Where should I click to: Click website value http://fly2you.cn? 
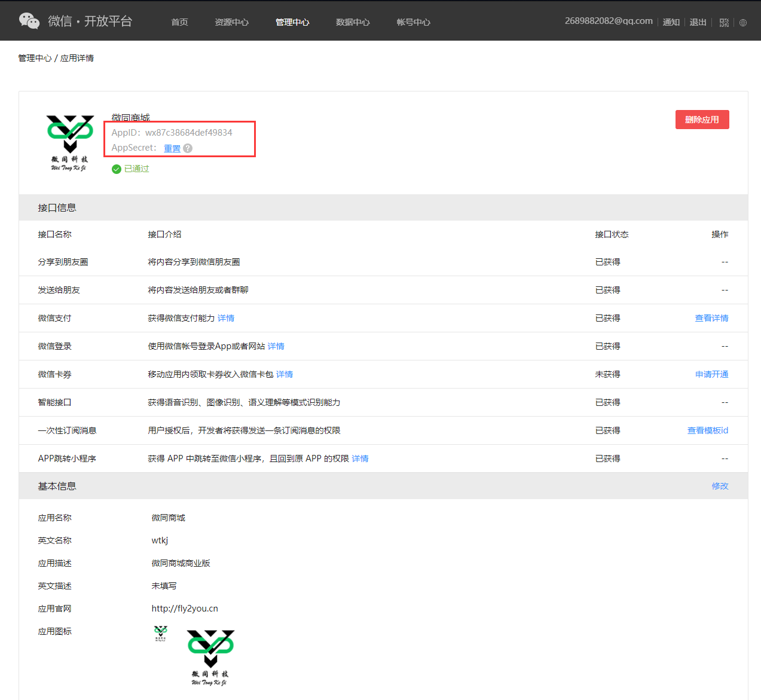[x=185, y=609]
